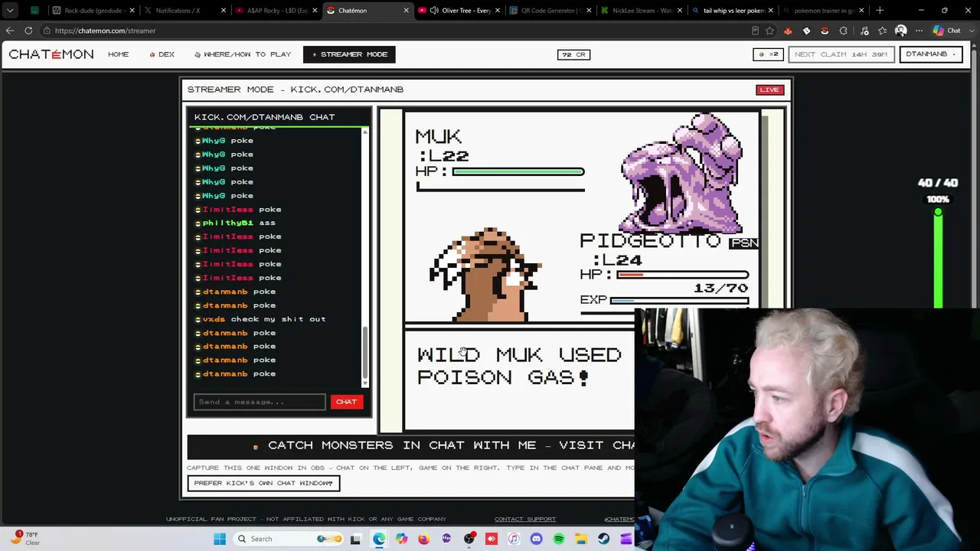
Task: Switch to the NickLee Stream tab
Action: (641, 11)
